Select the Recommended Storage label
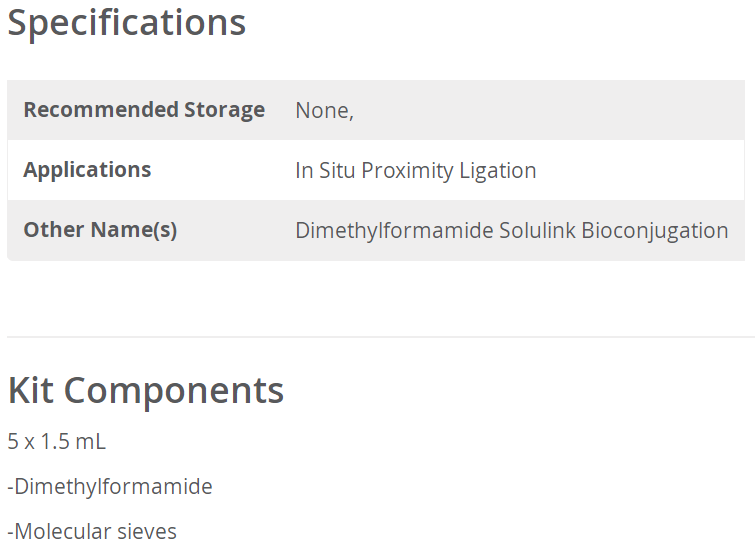 (144, 110)
